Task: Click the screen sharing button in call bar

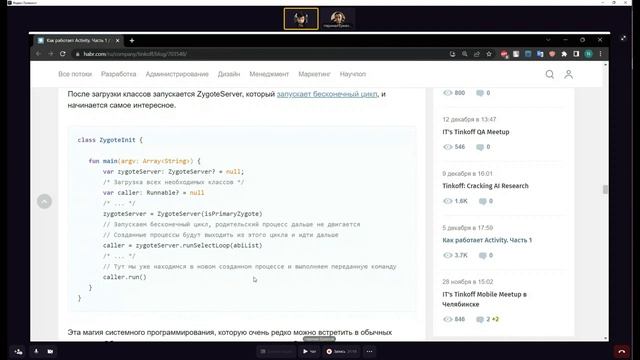Action: (x=276, y=351)
